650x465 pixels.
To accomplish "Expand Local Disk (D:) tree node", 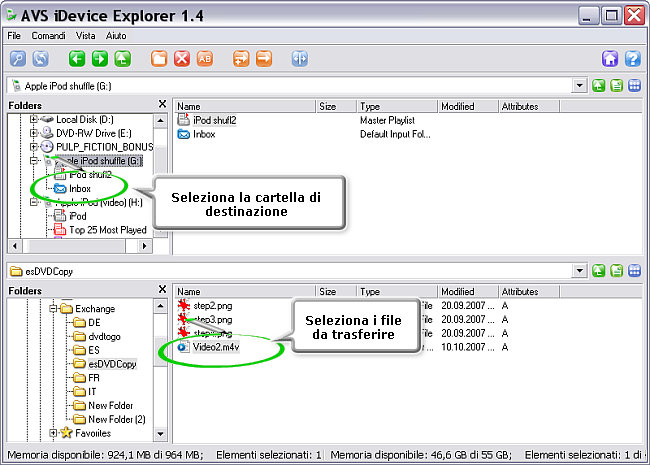I will (34, 119).
